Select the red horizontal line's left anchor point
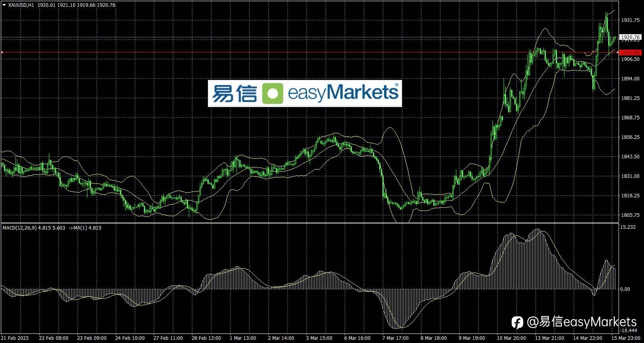 pos(2,53)
